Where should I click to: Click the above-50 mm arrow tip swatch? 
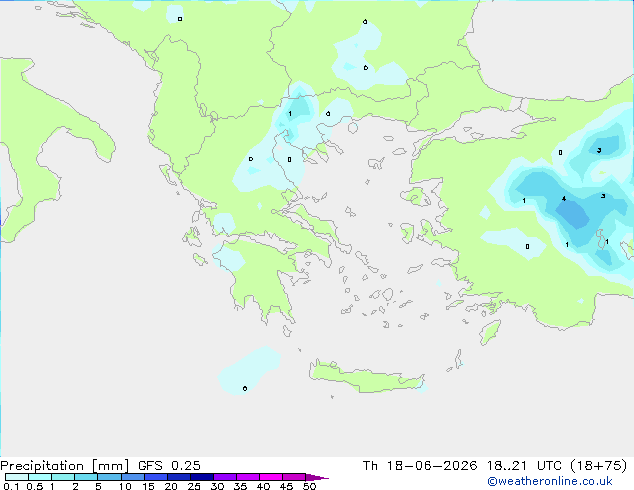click(x=317, y=477)
